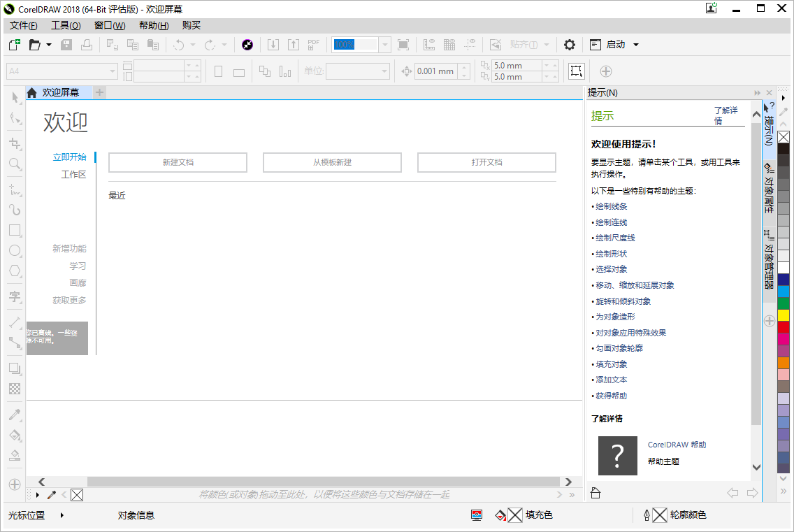Image resolution: width=794 pixels, height=532 pixels.
Task: Select the Text tool (字)
Action: click(15, 296)
